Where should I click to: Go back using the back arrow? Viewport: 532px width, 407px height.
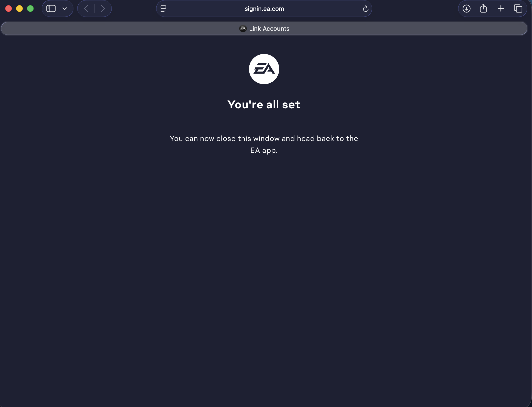(x=86, y=9)
